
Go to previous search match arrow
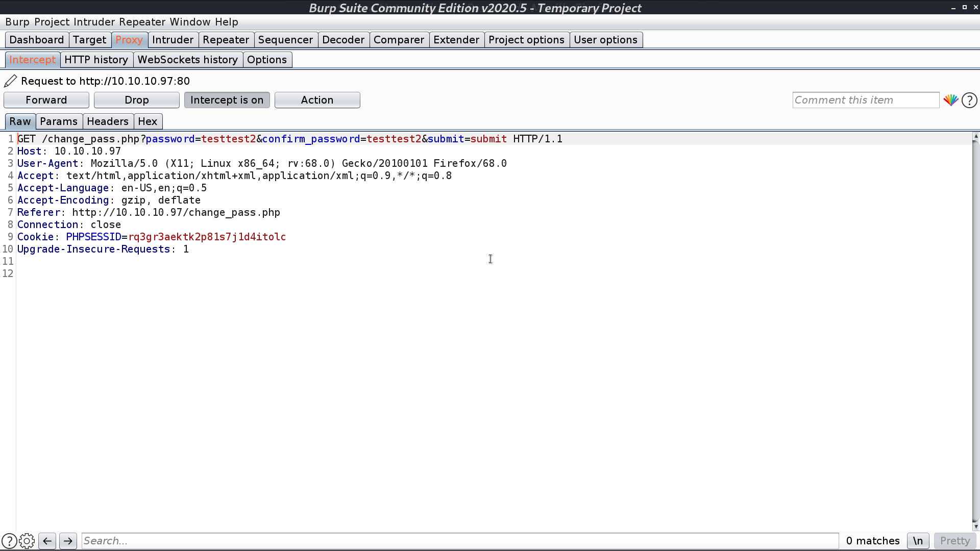(47, 541)
